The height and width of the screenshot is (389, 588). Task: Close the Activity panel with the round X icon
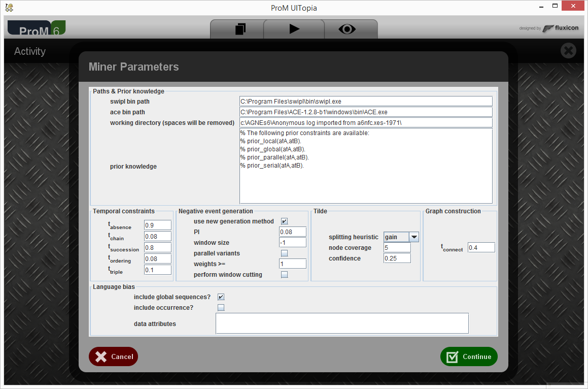click(x=568, y=50)
